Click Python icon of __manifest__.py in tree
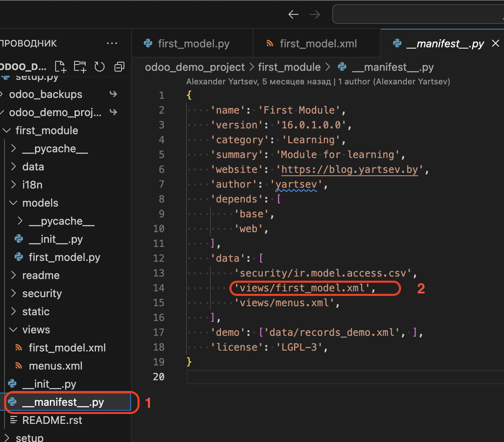The height and width of the screenshot is (442, 504). coord(12,402)
